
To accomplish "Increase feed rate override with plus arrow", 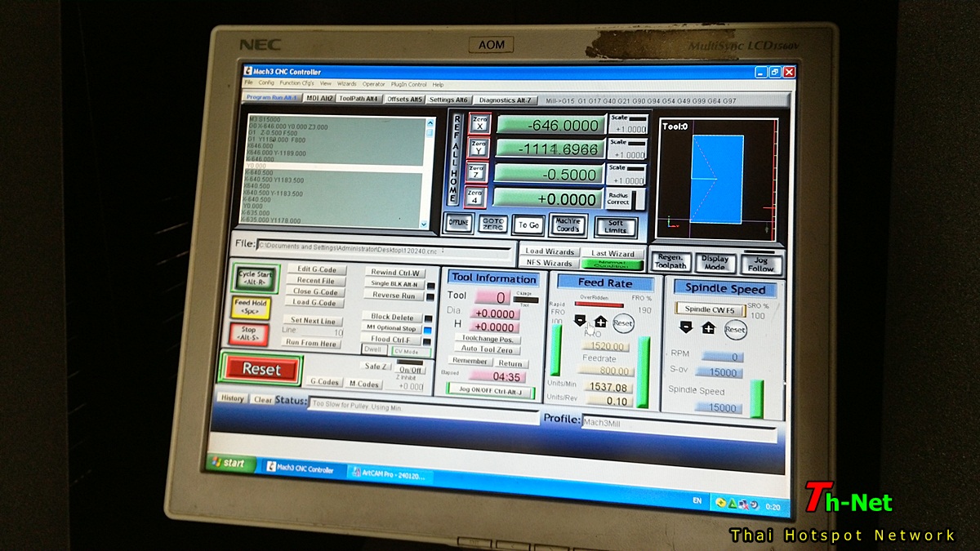I will 600,322.
